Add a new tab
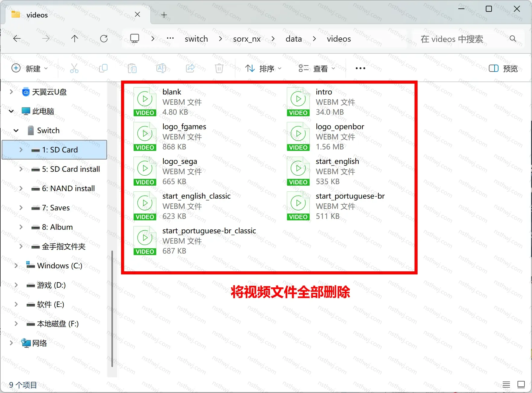Viewport: 532px width, 393px height. tap(164, 15)
